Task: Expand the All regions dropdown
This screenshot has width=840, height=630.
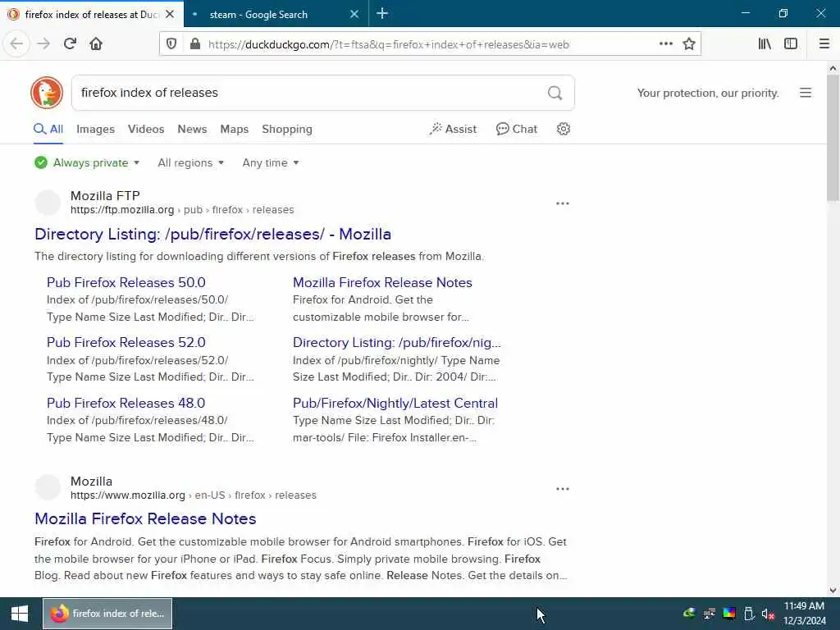Action: 190,163
